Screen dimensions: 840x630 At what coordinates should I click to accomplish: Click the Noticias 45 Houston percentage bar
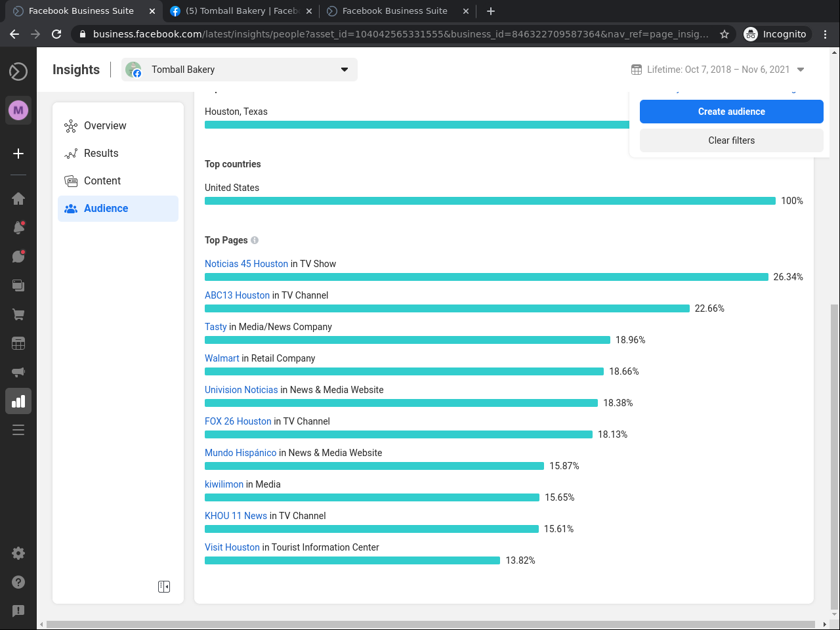point(486,277)
